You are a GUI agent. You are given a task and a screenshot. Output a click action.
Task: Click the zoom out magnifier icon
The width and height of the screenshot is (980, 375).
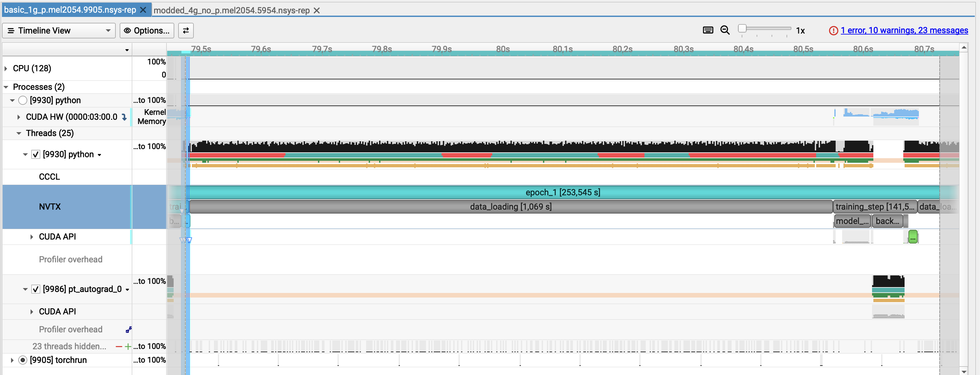(725, 30)
